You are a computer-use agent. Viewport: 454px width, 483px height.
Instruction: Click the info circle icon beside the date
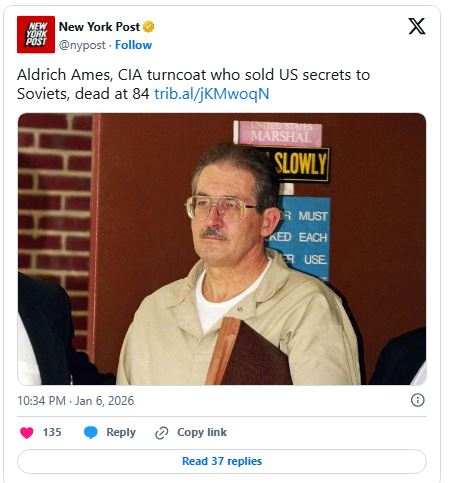pos(418,400)
